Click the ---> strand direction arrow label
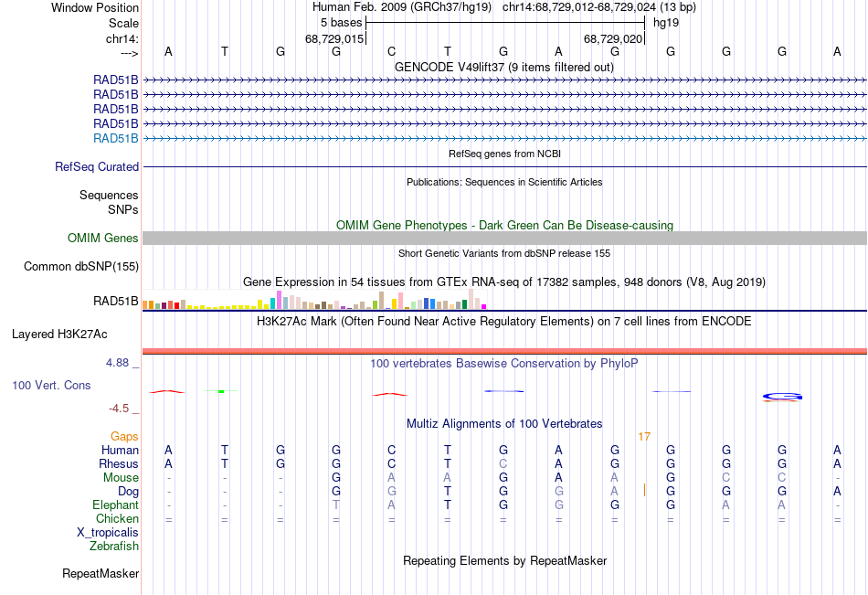868x595 pixels. click(x=129, y=53)
